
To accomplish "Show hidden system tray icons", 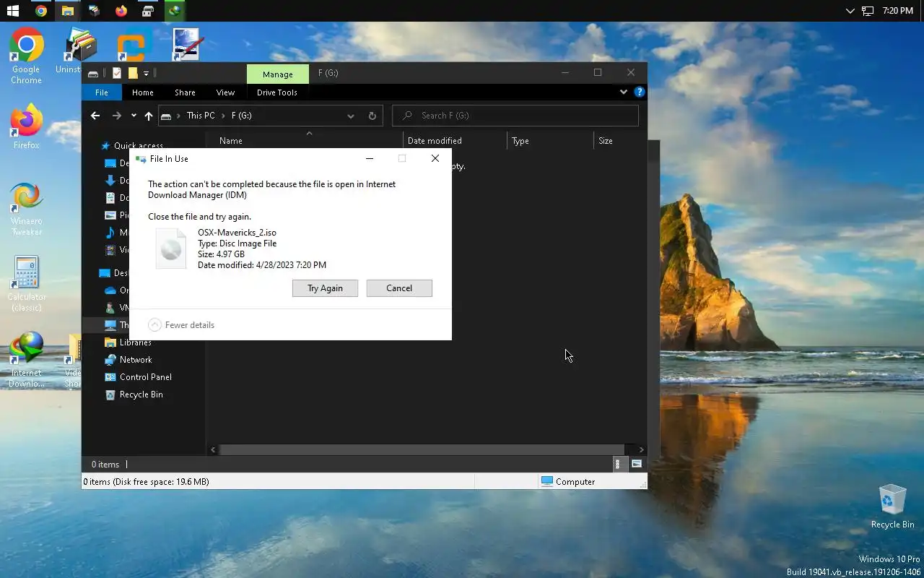I will click(850, 11).
